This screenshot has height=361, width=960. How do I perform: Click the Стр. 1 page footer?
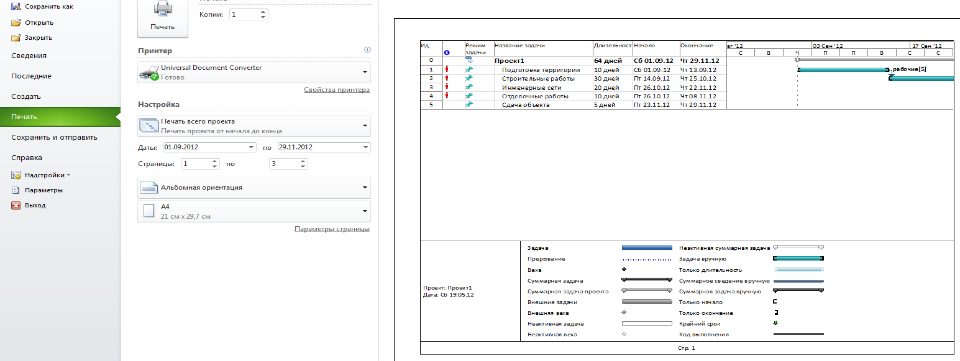click(687, 348)
